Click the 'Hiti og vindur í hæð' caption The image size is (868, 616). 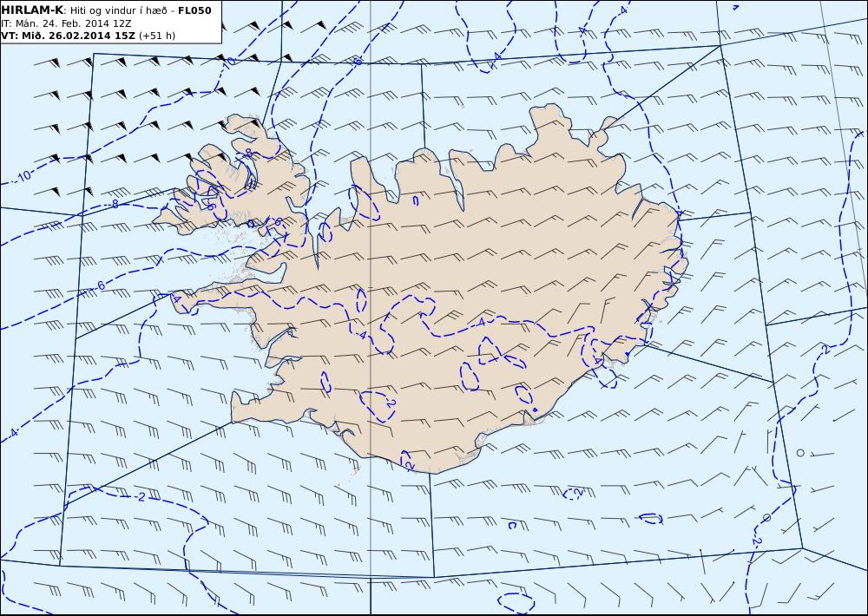118,10
